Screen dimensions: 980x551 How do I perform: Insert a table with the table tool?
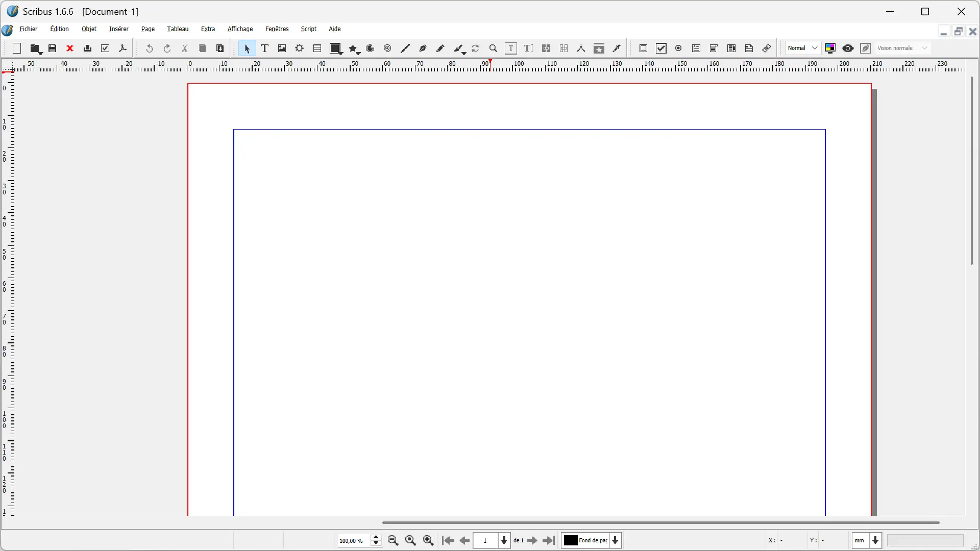click(317, 48)
